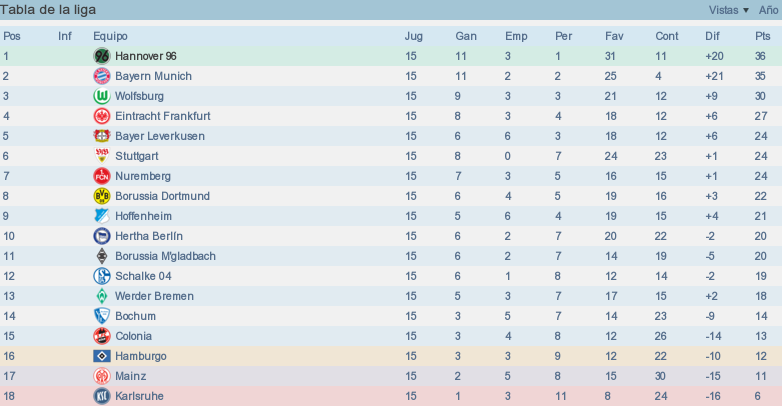Open Stuttgart team name link
782x406 pixels.
[137, 156]
